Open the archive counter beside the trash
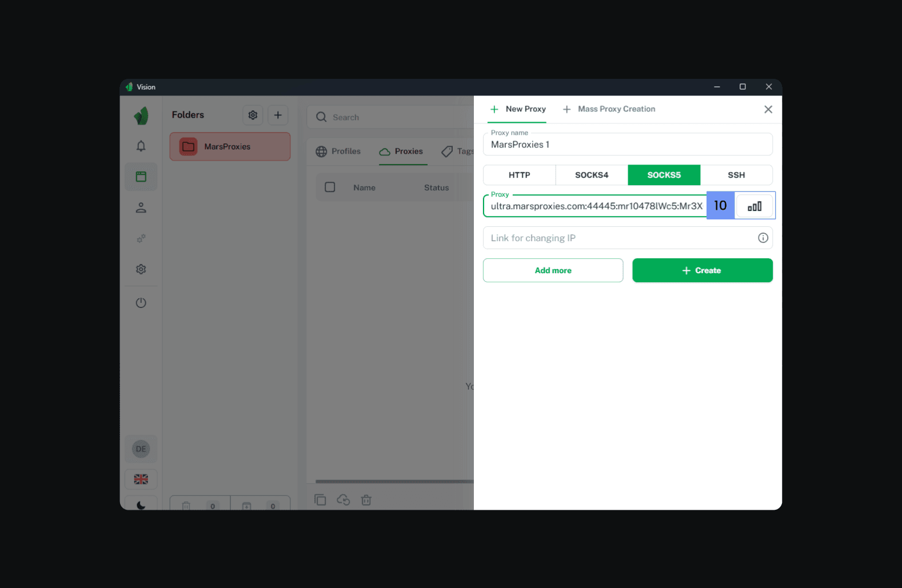902x588 pixels. click(x=261, y=503)
